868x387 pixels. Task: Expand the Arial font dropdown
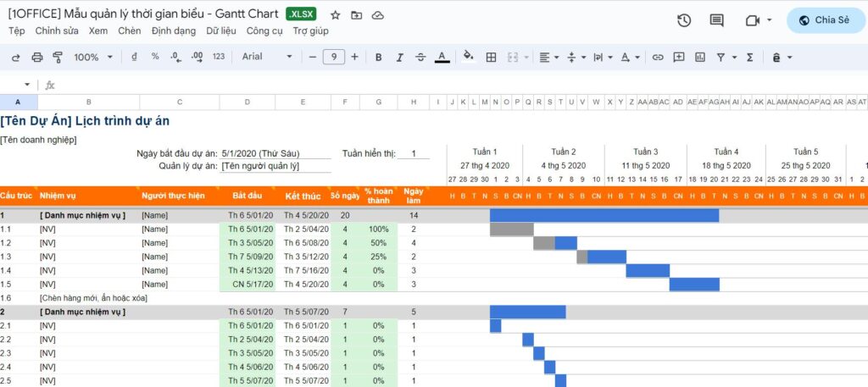(266, 57)
